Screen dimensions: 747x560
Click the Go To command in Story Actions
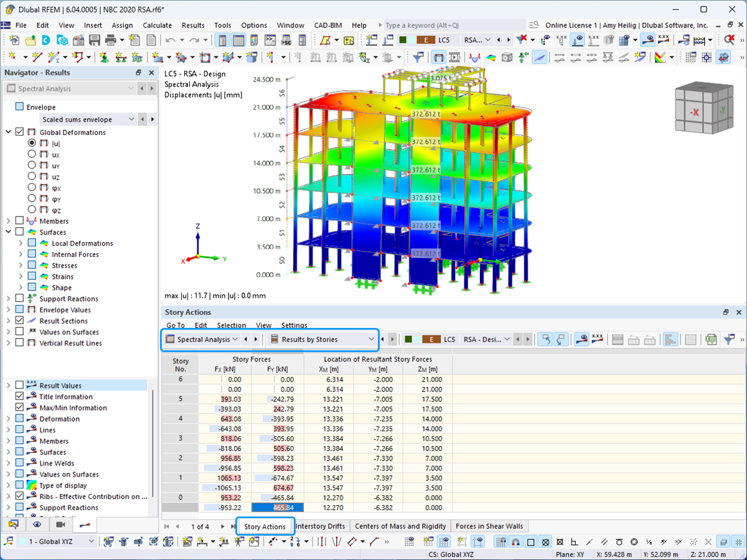tap(175, 325)
